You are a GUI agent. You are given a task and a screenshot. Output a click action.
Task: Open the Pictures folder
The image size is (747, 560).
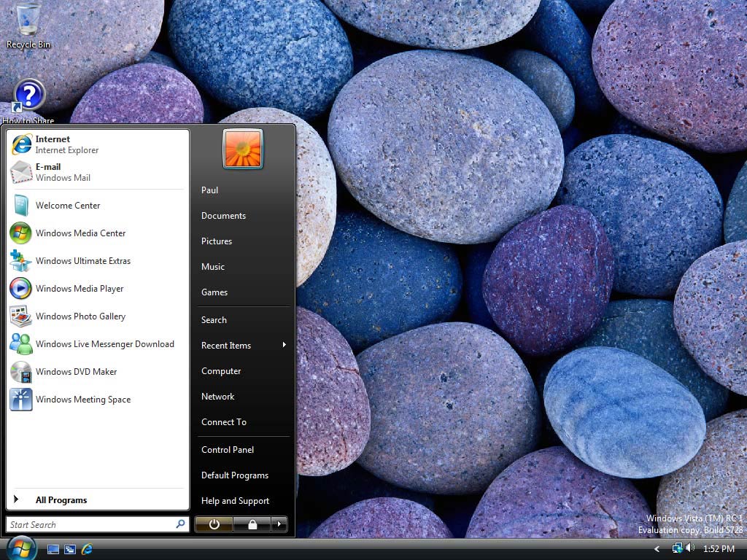[x=243, y=241]
